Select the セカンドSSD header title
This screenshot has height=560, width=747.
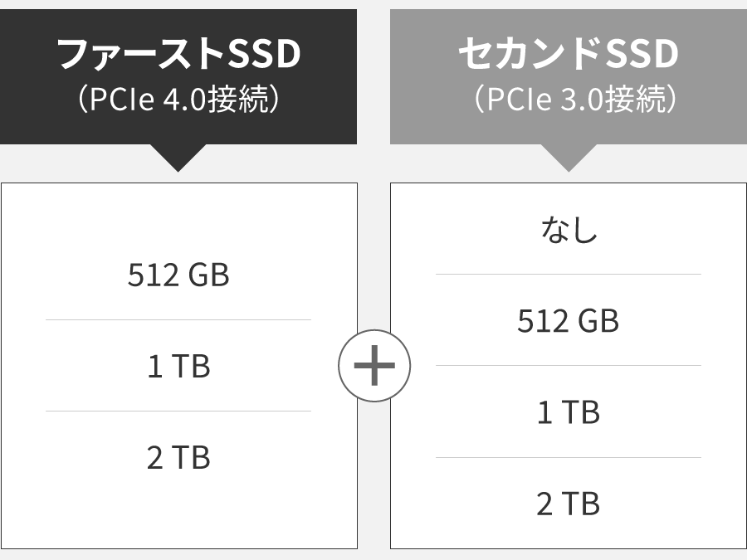[569, 53]
